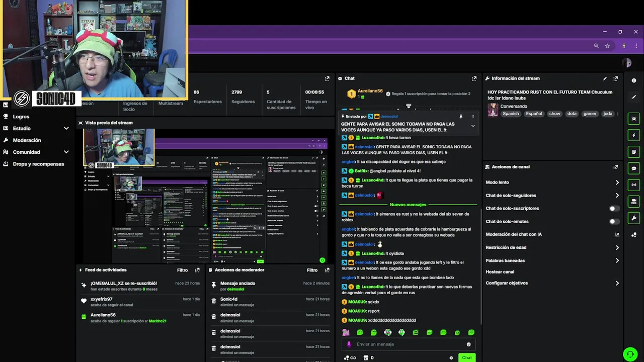Edit stream info with the panel pencil icon

(x=605, y=78)
